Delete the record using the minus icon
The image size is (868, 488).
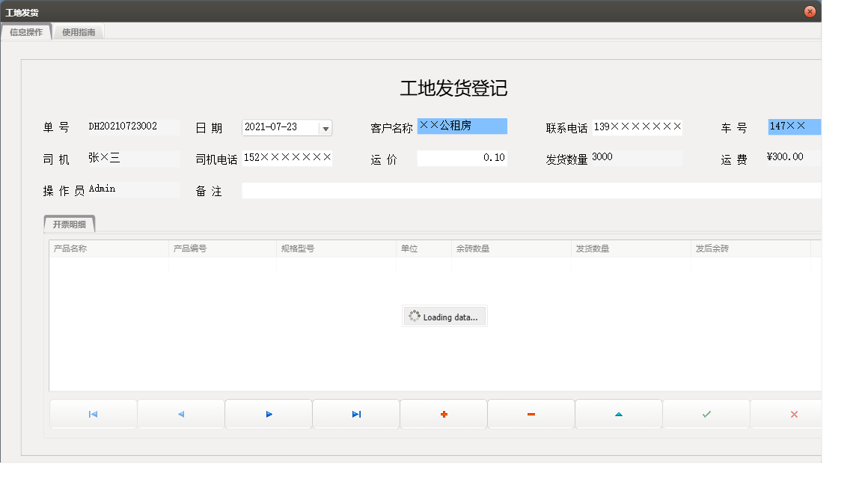[531, 414]
